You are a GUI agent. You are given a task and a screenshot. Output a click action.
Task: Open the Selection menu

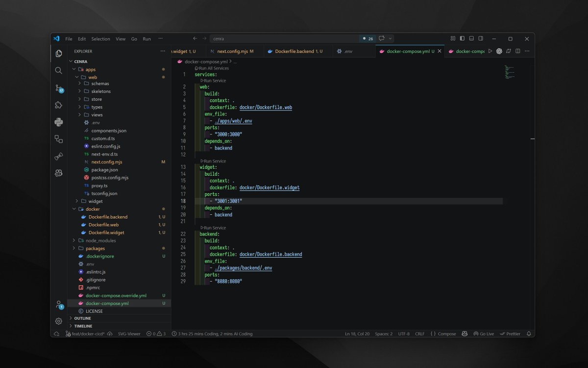point(101,39)
